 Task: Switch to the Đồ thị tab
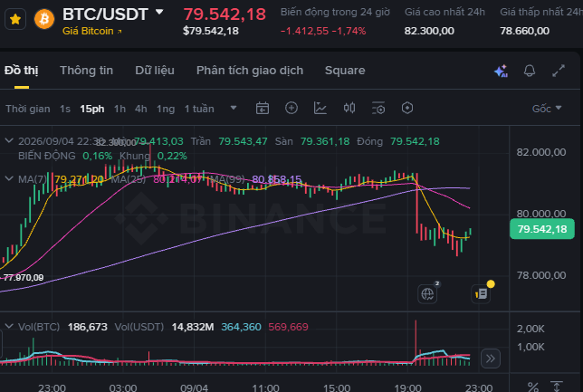click(21, 71)
